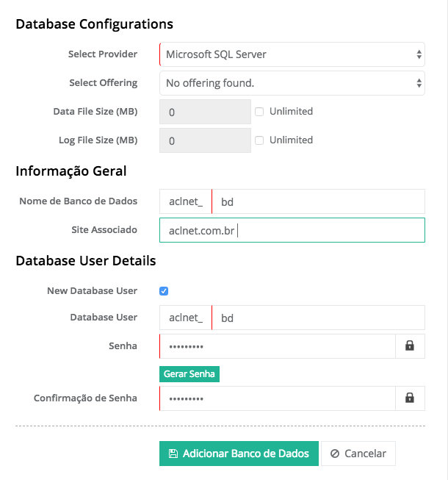The image size is (448, 480).
Task: Focus the Nome de Banco de Dados field
Action: coord(317,201)
